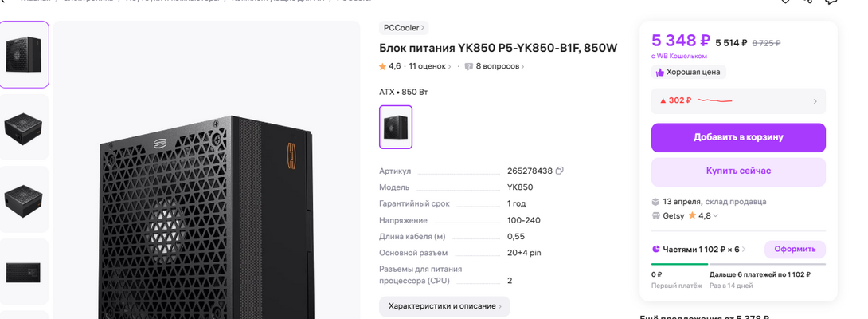Select the ATX 850 Вт variant thumbnail
This screenshot has height=319, width=868.
click(x=396, y=127)
